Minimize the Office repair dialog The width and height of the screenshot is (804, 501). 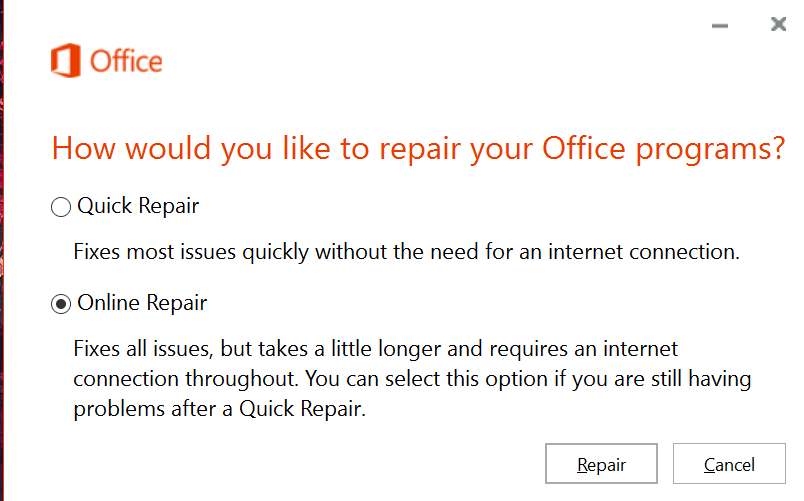tap(719, 26)
